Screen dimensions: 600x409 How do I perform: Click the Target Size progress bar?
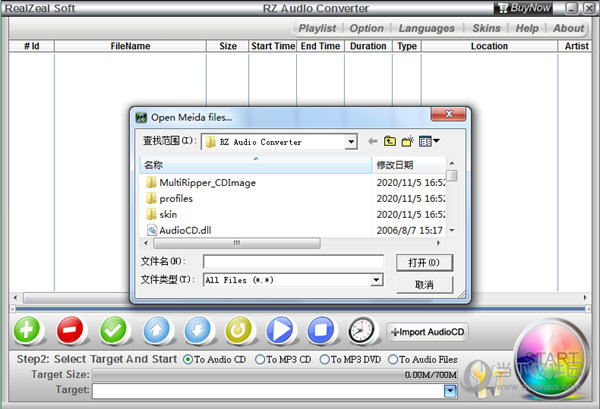click(275, 375)
